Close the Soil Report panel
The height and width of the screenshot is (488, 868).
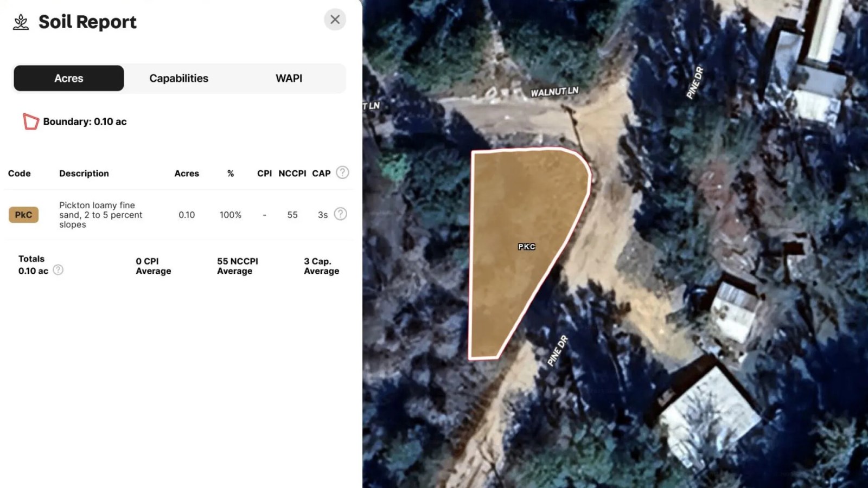(x=335, y=20)
